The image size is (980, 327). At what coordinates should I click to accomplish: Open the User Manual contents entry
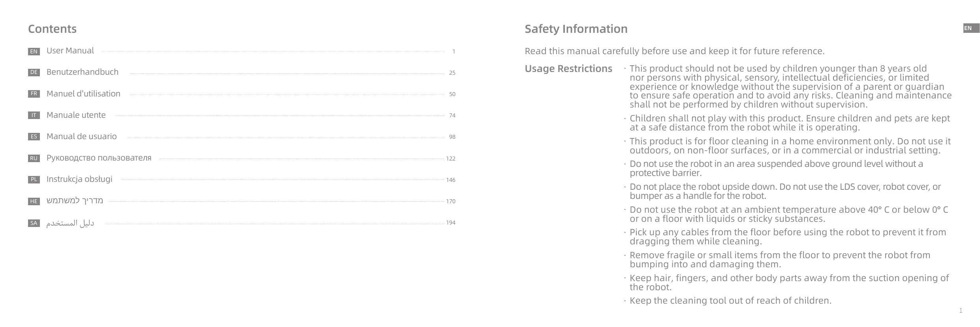click(70, 51)
